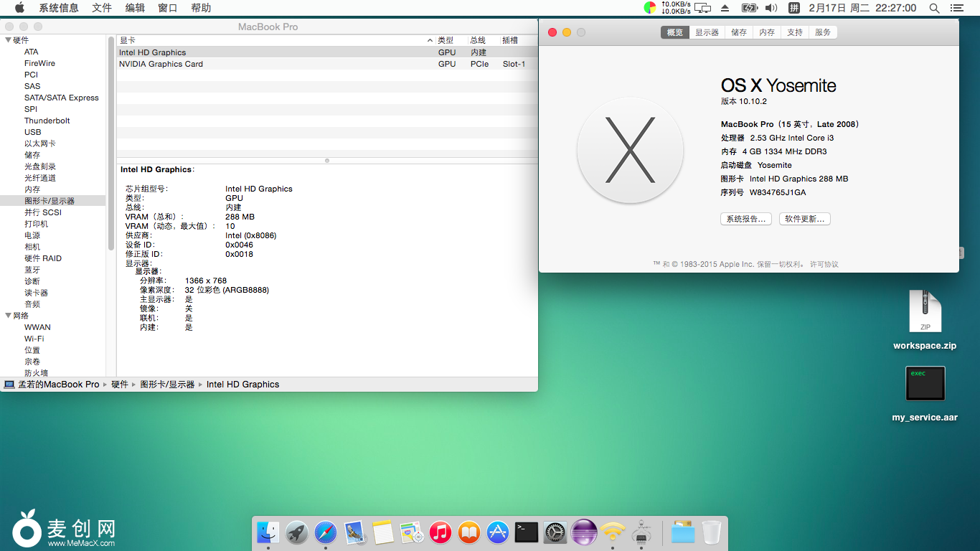Click the volume speaker menu bar icon
980x551 pixels.
[771, 8]
